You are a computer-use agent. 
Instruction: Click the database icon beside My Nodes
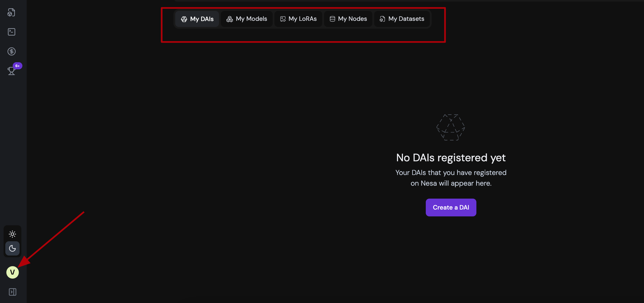tap(332, 19)
